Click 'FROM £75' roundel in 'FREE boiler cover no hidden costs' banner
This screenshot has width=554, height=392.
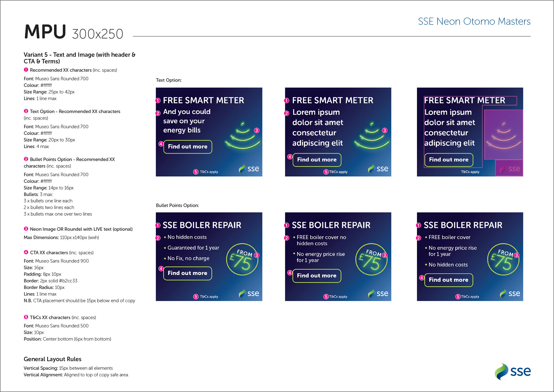(x=371, y=259)
